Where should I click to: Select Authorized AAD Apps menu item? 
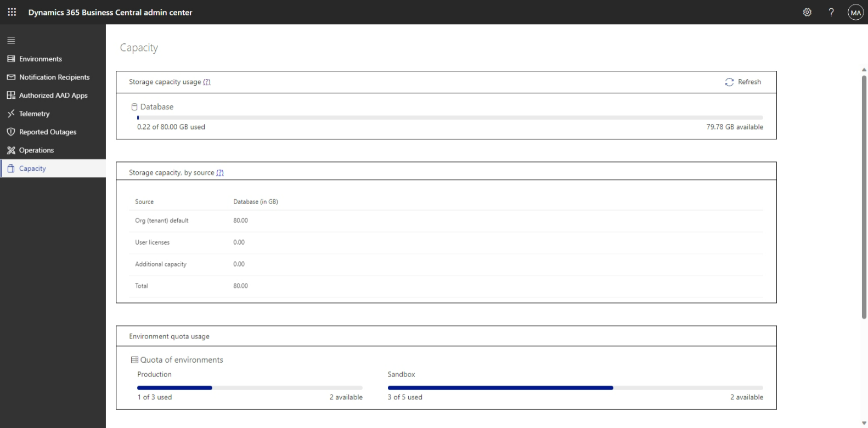[x=53, y=95]
